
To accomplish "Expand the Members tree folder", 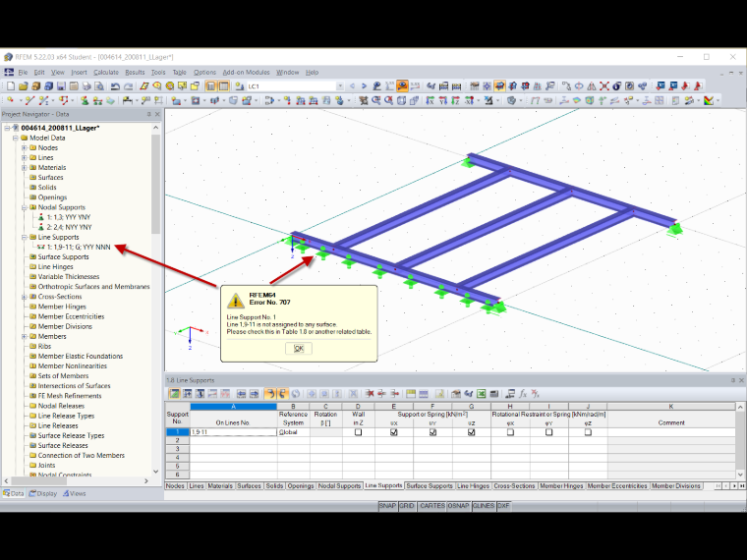I will 25,336.
